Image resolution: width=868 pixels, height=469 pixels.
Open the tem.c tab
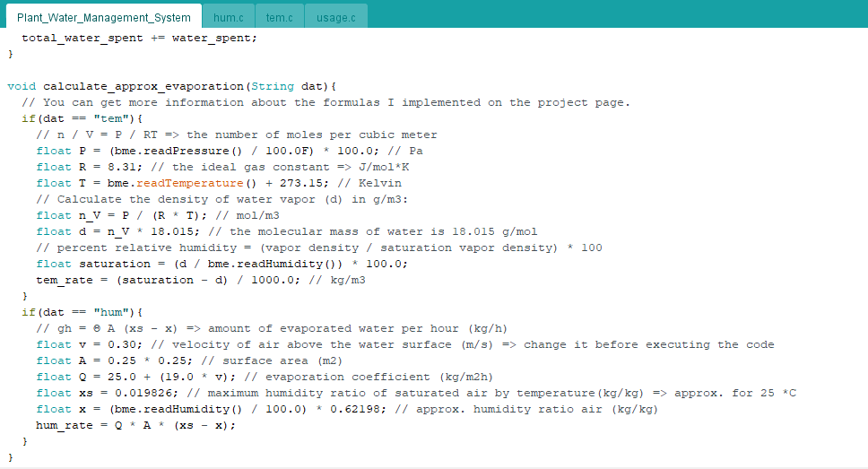tap(279, 17)
